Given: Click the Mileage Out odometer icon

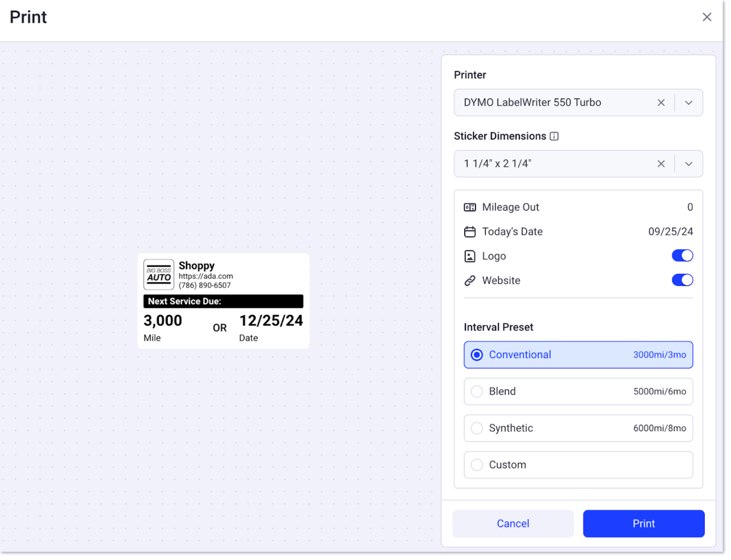Looking at the screenshot, I should tap(470, 208).
